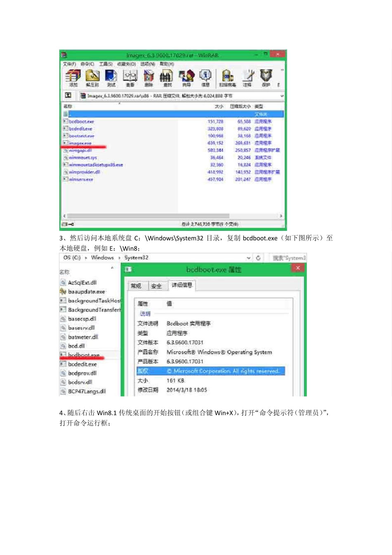Select bcdprov.dll in Explorer list
The image size is (392, 555).
(82, 373)
